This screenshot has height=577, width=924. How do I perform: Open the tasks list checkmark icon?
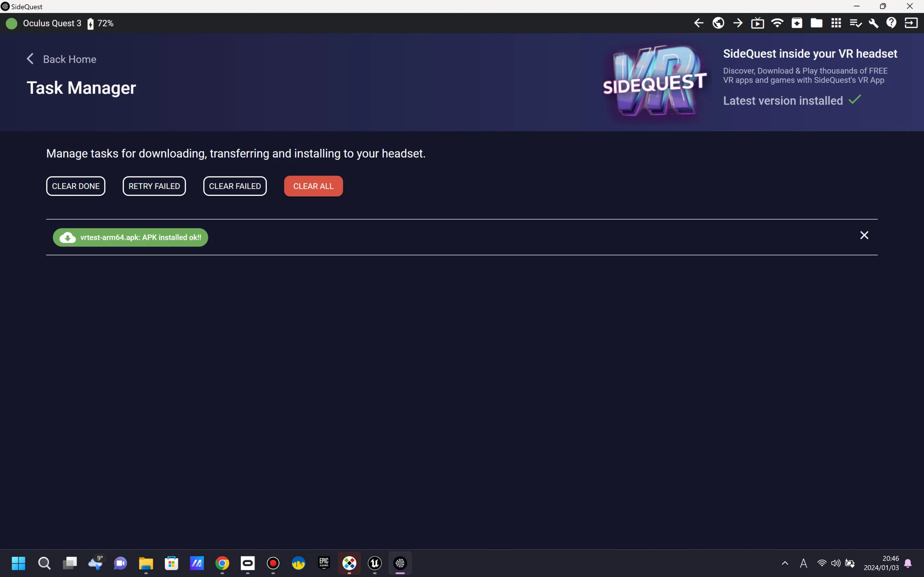point(855,23)
